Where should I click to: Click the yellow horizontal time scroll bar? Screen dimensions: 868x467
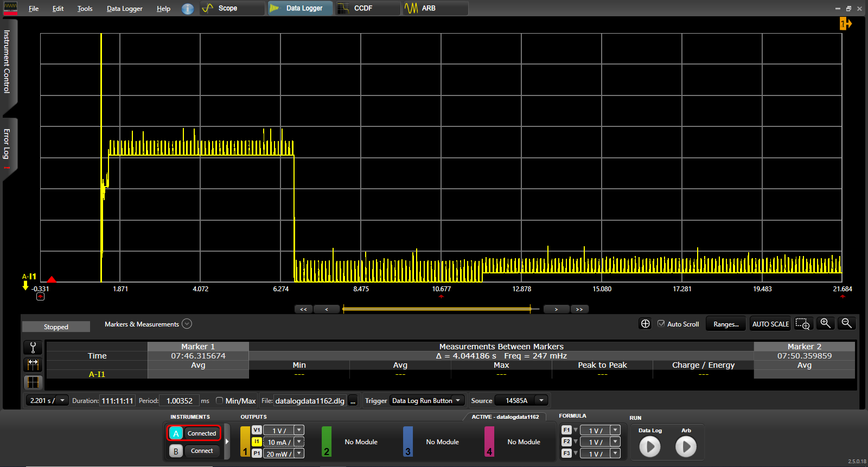tap(437, 309)
